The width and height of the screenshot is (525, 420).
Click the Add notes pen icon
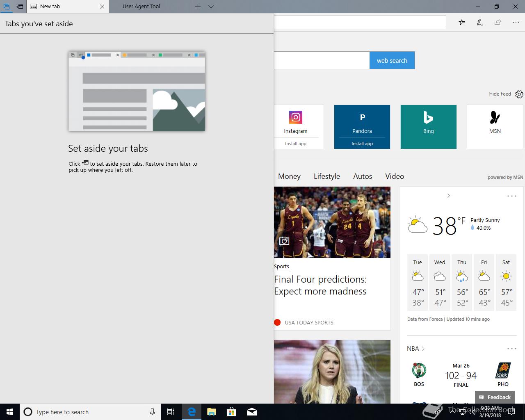point(479,22)
